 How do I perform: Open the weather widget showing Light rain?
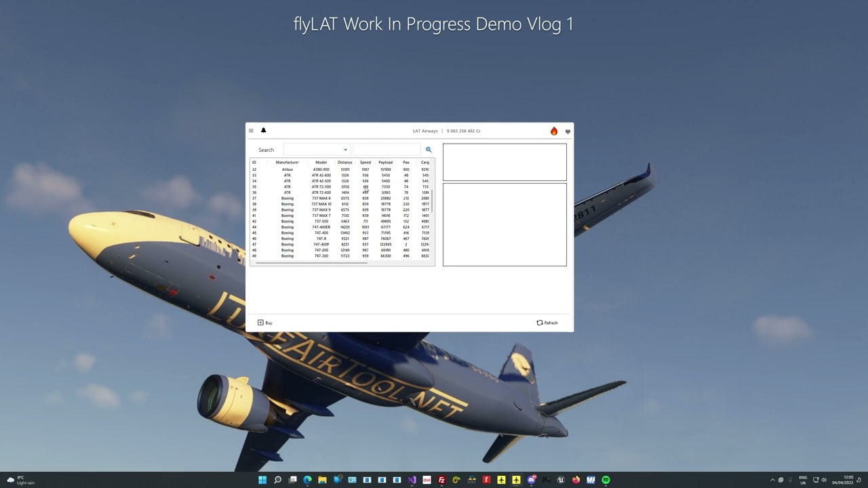[20, 480]
